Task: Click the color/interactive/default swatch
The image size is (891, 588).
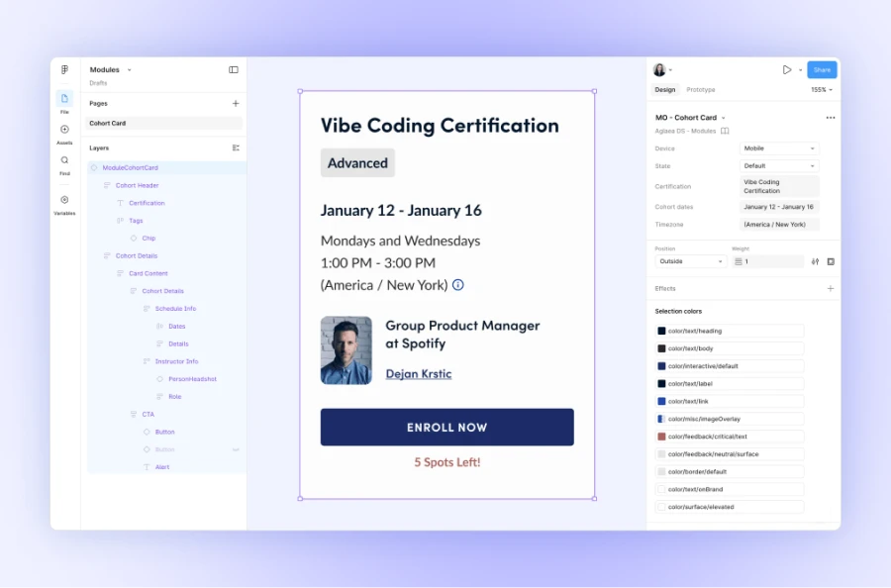Action: click(x=661, y=366)
